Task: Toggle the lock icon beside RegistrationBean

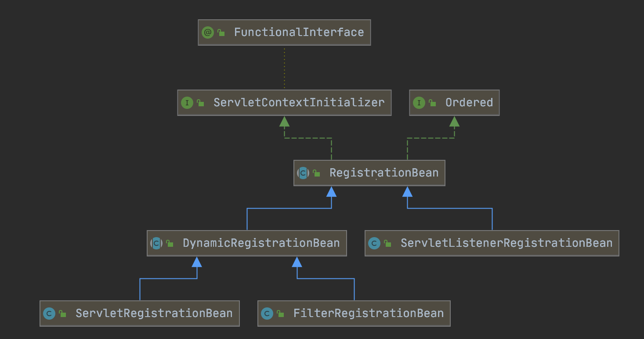Action: (x=315, y=173)
